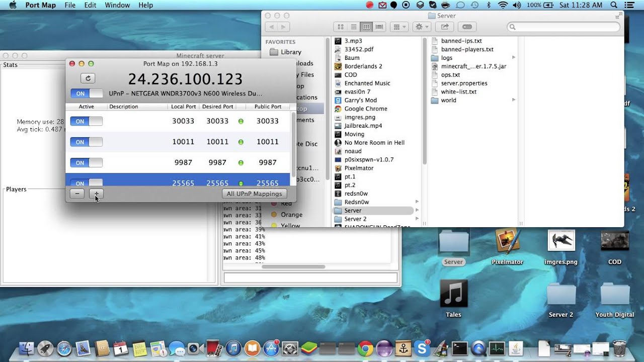Sort by the Public Port column header
This screenshot has height=362, width=644.
pos(268,107)
